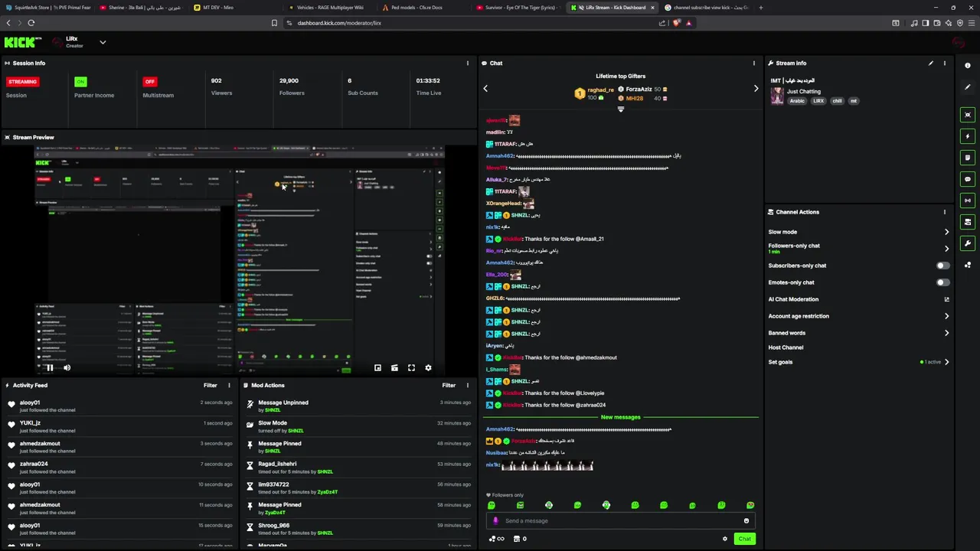Toggle stream preview panel from sidebar
980x551 pixels.
[x=968, y=115]
